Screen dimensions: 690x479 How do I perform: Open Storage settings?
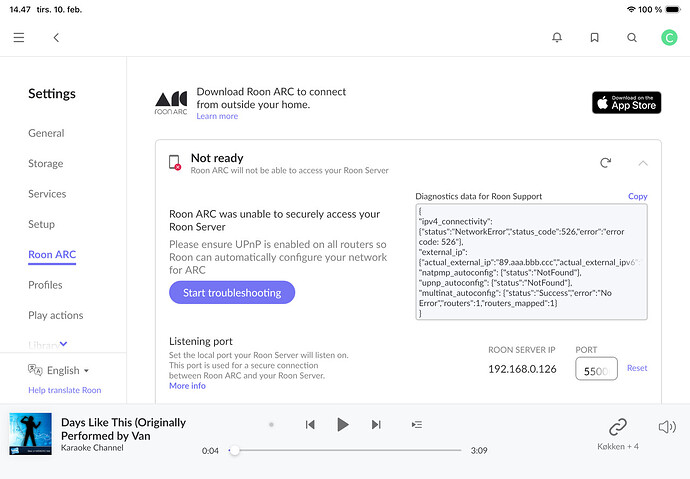tap(46, 163)
